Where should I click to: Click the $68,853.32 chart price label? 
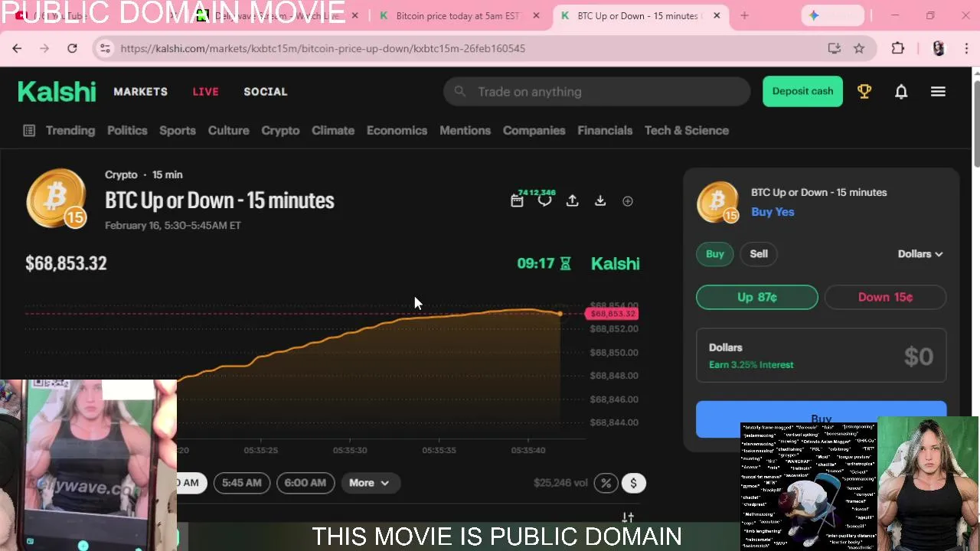612,314
